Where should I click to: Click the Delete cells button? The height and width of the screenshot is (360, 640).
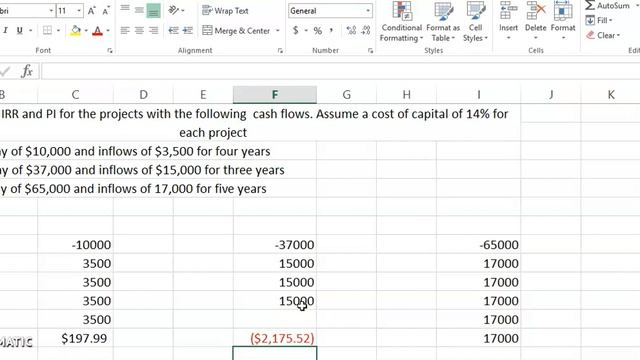(x=536, y=20)
